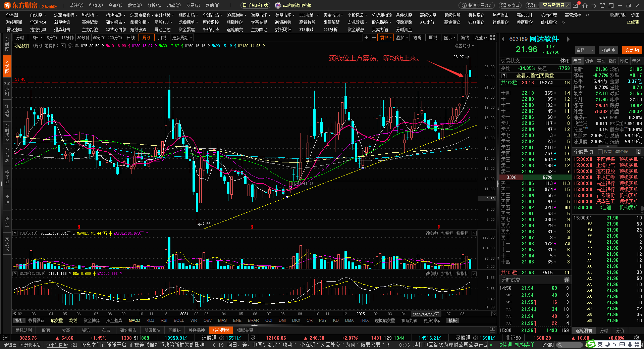This screenshot has height=349, width=644.
Task: Switch to the 月线 period tab
Action: pos(162,38)
